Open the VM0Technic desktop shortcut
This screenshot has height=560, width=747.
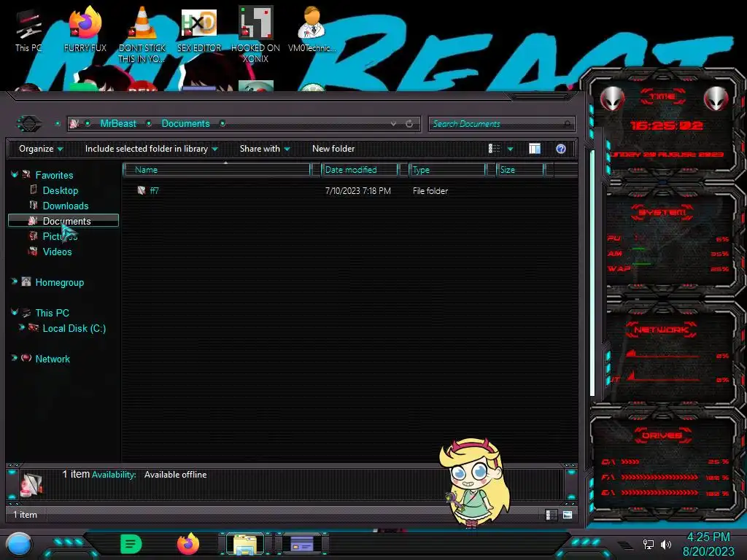[x=311, y=29]
